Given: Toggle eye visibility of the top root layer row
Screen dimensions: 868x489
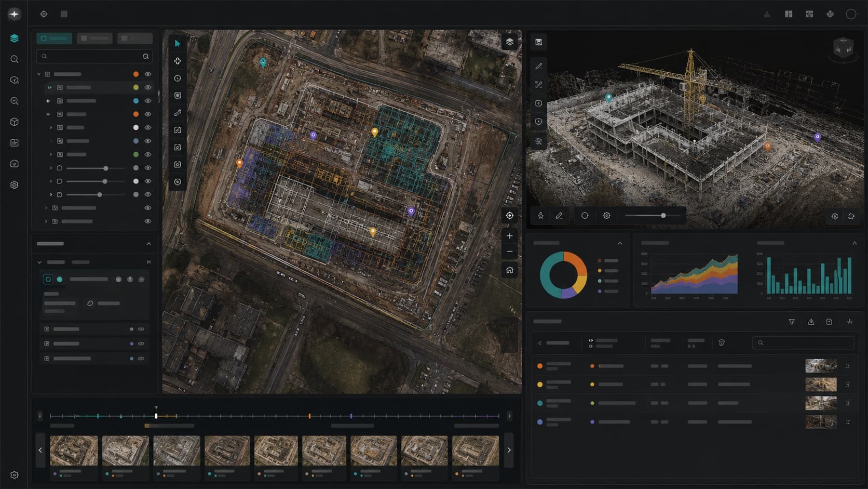Looking at the screenshot, I should point(148,74).
